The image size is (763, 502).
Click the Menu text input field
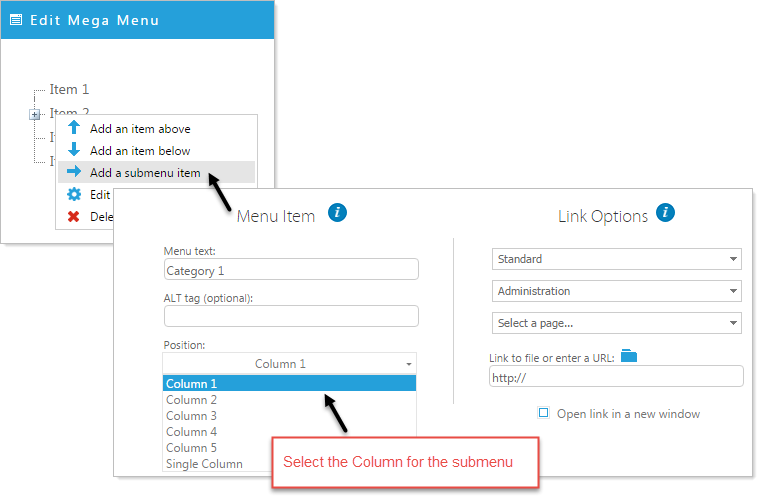click(x=291, y=269)
